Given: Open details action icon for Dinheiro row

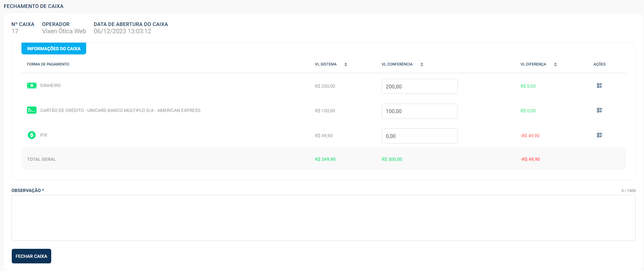Looking at the screenshot, I should coord(599,86).
